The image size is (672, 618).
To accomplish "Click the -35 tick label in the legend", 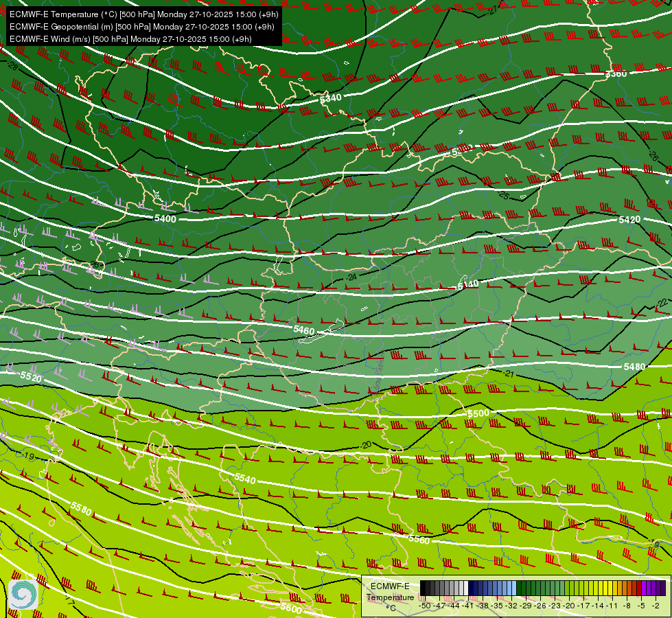I will coord(497,606).
